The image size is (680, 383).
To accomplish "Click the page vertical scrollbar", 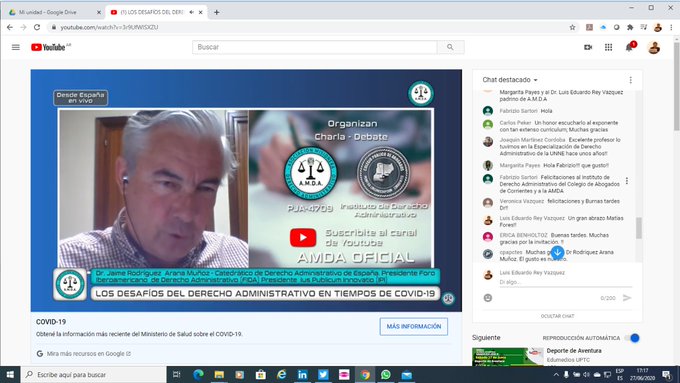I will click(x=676, y=87).
